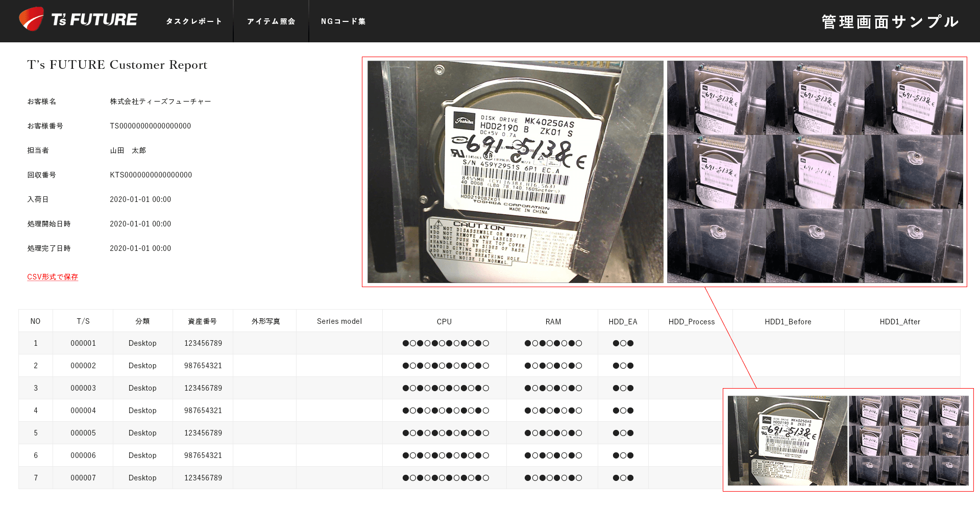Click Desktop category in row 000004
The image size is (980, 510).
point(142,411)
